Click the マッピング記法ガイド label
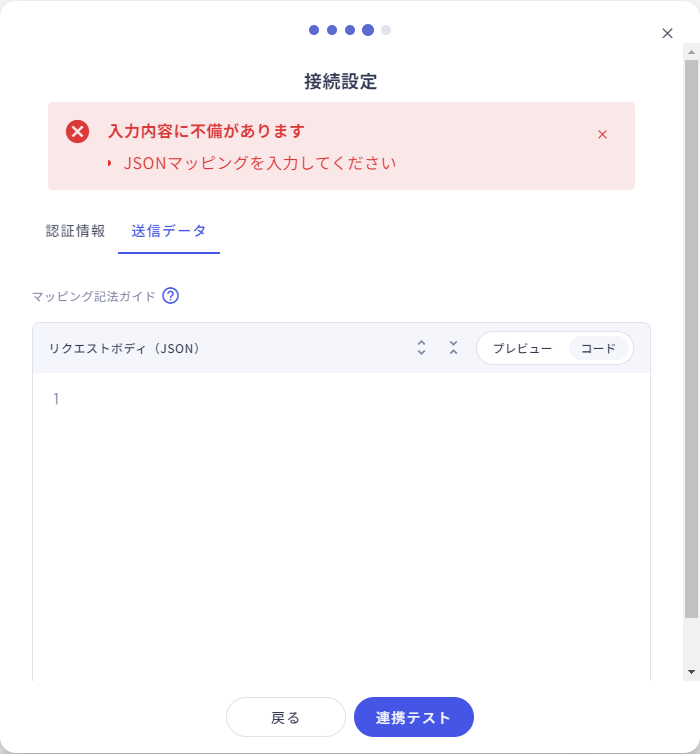The image size is (700, 754). tap(94, 296)
